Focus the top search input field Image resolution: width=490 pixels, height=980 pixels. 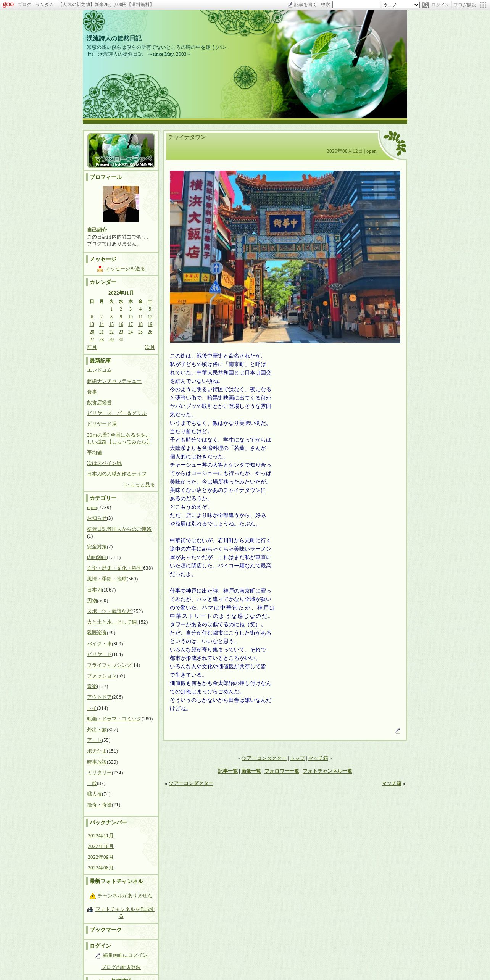coord(356,5)
